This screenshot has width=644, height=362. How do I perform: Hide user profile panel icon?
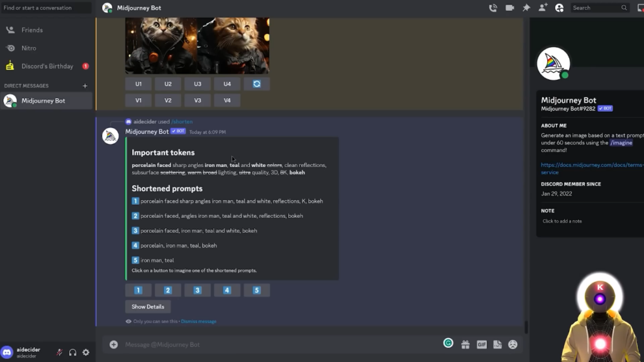click(x=559, y=8)
